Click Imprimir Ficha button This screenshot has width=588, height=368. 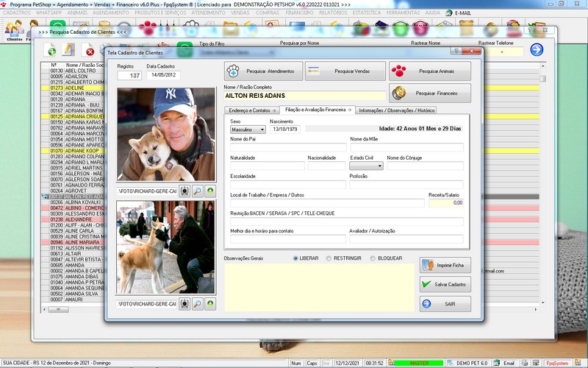tap(445, 265)
